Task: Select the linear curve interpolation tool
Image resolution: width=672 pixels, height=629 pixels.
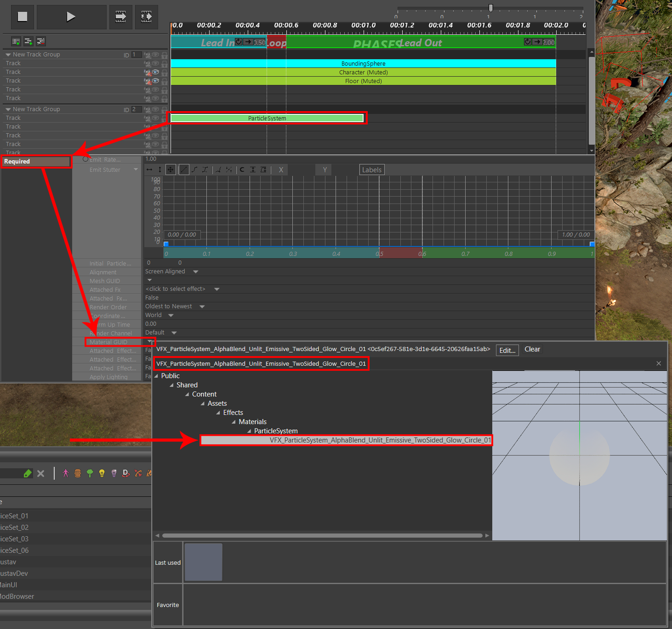Action: coord(184,170)
